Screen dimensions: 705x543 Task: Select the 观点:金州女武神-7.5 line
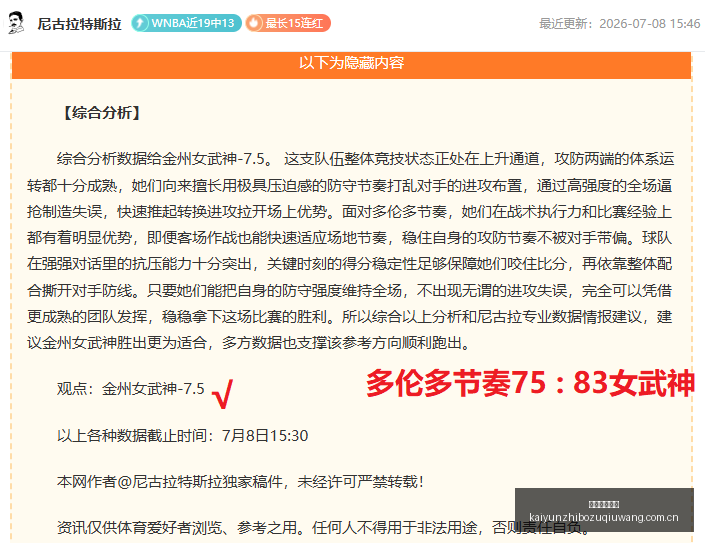point(131,389)
